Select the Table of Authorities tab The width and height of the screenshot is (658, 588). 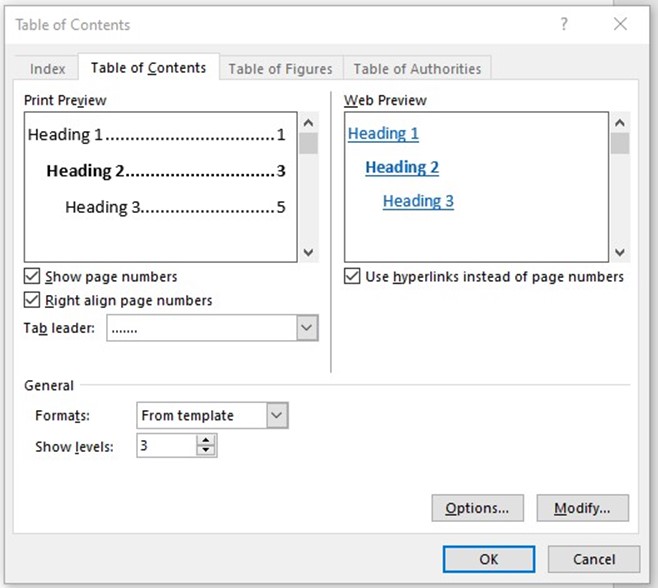417,69
